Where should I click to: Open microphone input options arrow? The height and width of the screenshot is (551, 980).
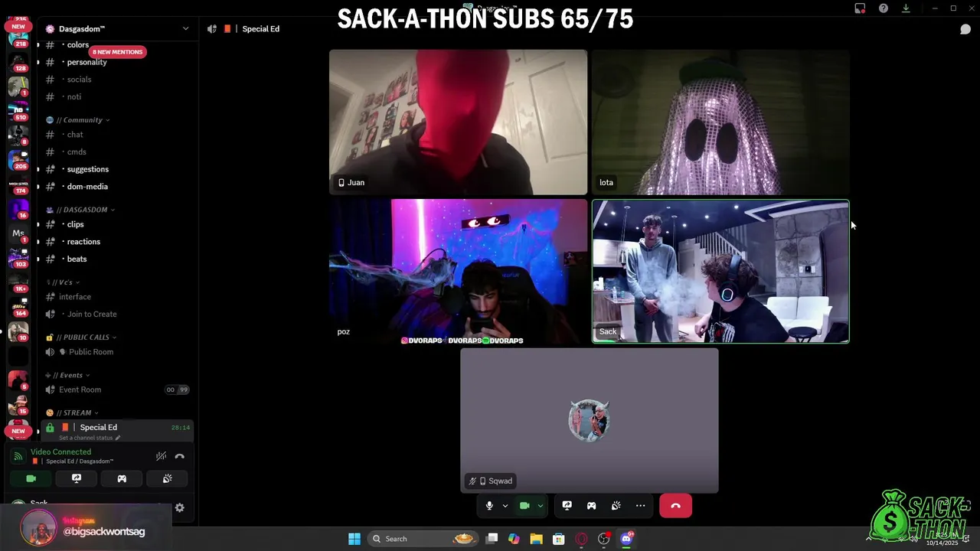[505, 506]
